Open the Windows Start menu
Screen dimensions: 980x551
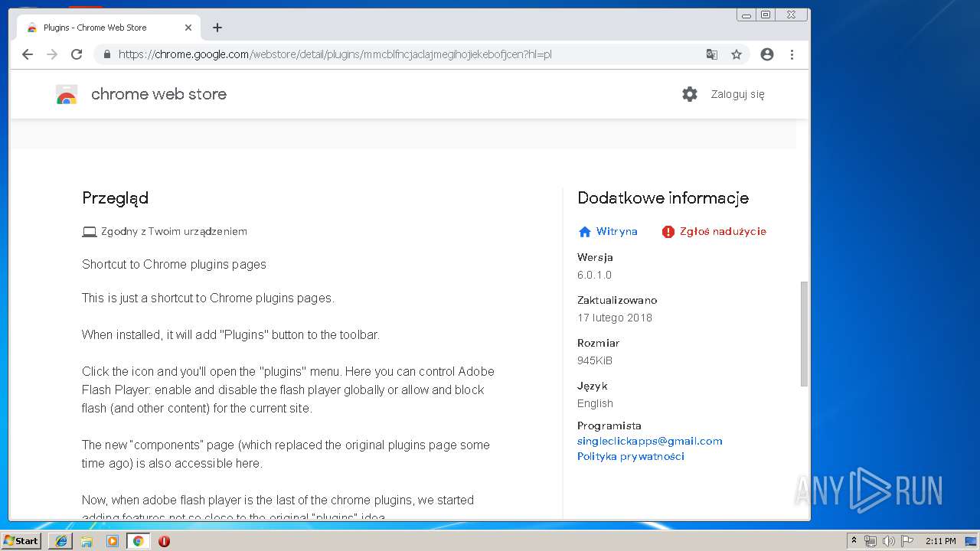pyautogui.click(x=21, y=540)
